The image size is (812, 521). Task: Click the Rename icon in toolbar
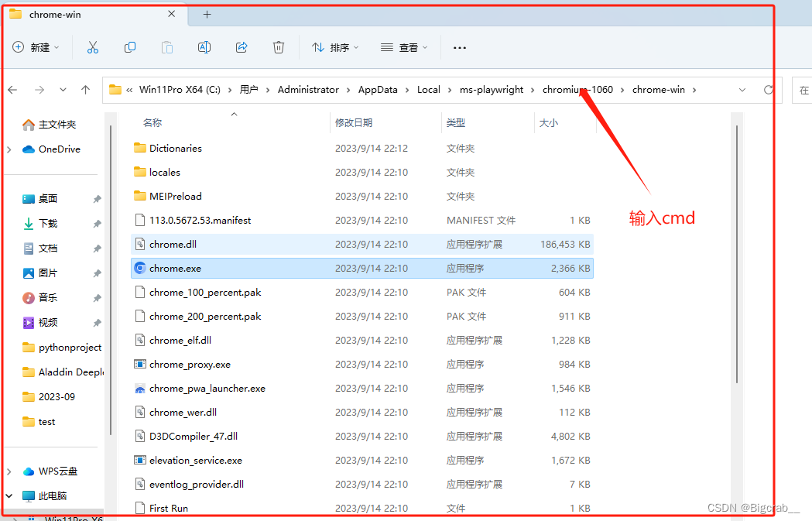pos(204,48)
